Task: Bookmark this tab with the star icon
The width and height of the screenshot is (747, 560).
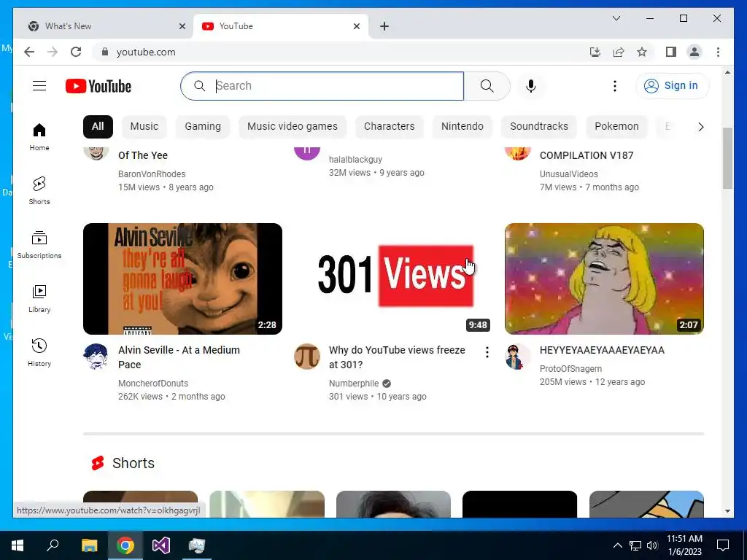Action: [642, 52]
